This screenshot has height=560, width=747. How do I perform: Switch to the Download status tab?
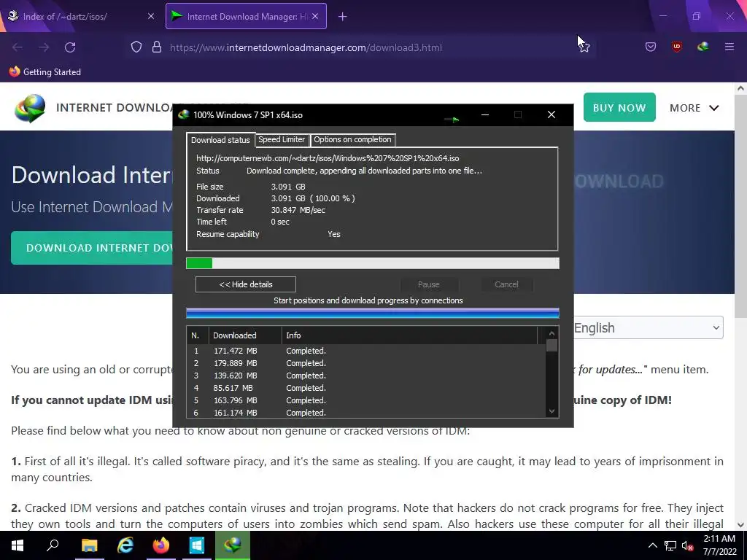point(220,140)
